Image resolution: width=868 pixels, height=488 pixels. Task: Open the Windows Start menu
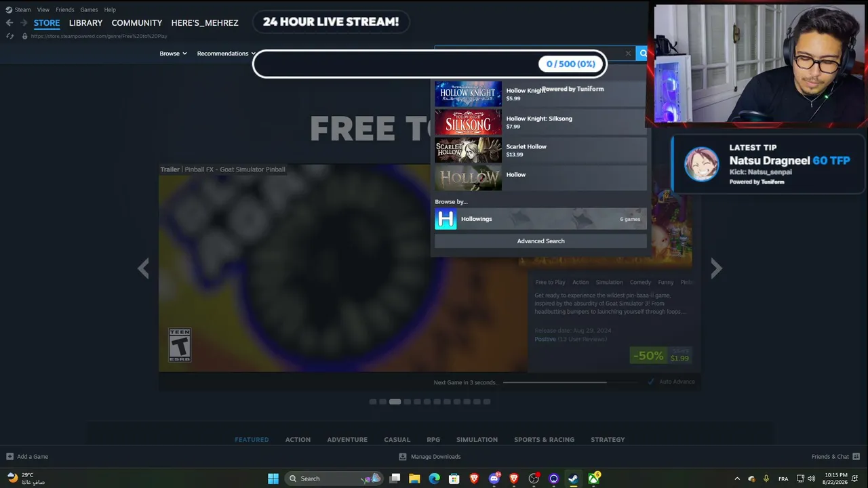[x=273, y=479]
